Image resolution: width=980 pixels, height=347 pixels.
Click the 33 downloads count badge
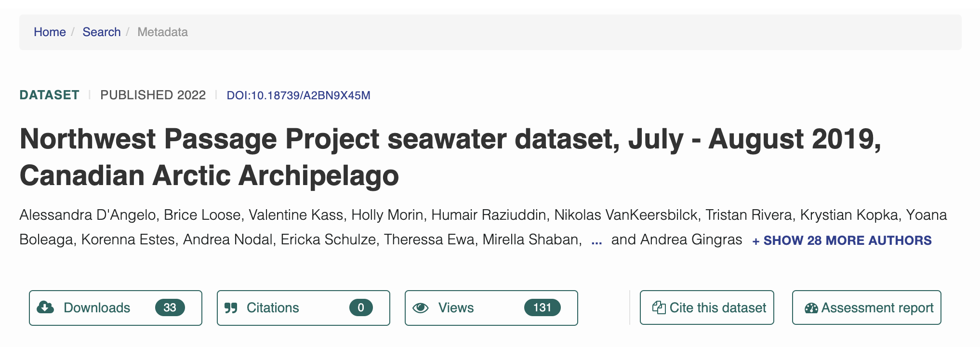tap(170, 307)
